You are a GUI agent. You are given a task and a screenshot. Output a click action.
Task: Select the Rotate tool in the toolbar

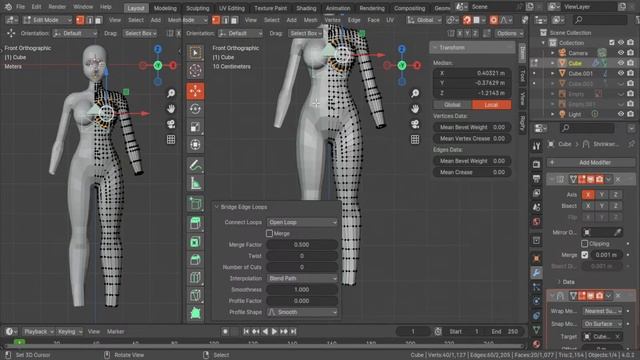[x=195, y=109]
